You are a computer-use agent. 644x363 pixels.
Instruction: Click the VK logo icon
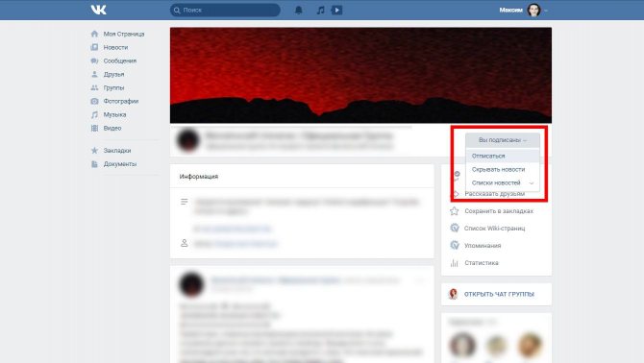click(x=99, y=10)
